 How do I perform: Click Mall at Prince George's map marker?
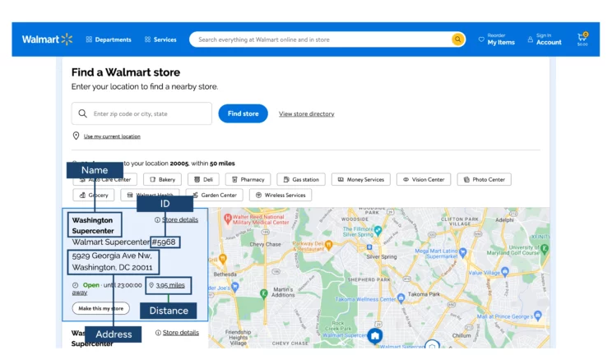click(x=538, y=315)
